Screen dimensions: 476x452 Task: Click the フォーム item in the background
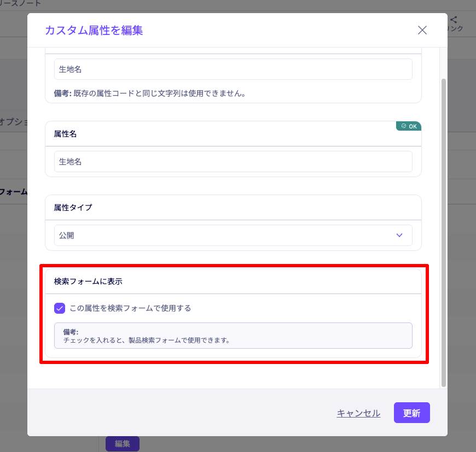pyautogui.click(x=14, y=192)
